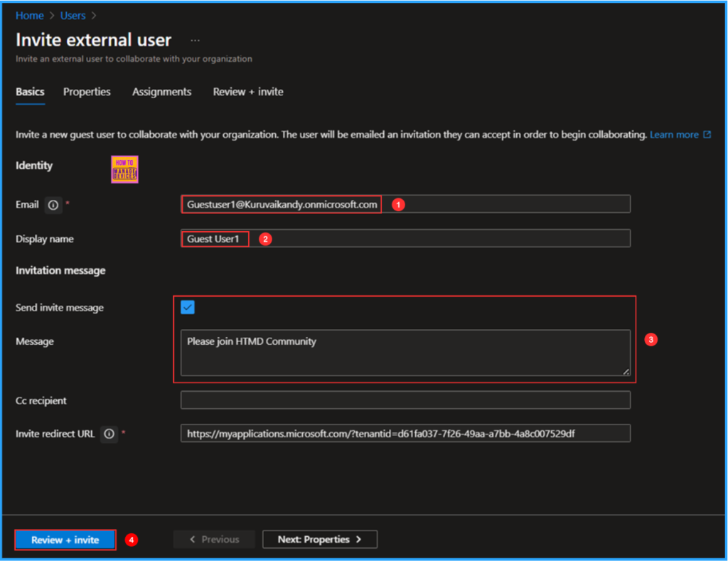Open Users from the breadcrumb

click(x=73, y=15)
